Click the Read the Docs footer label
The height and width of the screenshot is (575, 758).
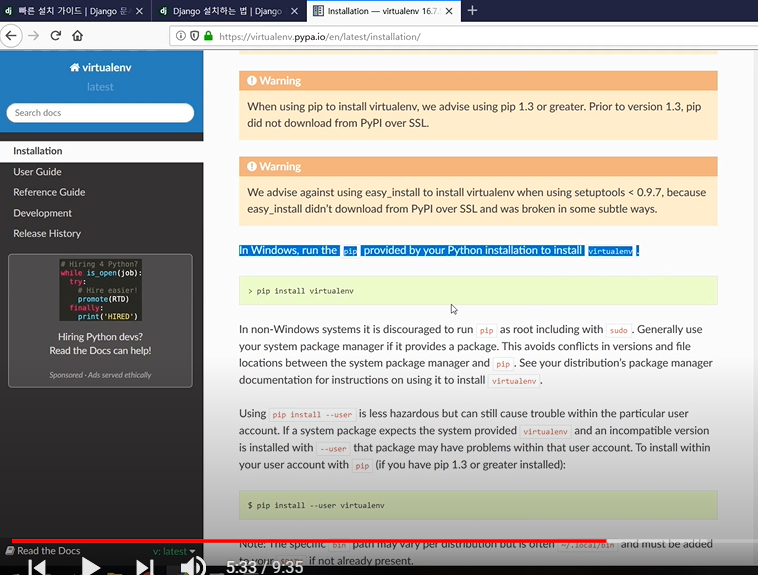coord(43,550)
